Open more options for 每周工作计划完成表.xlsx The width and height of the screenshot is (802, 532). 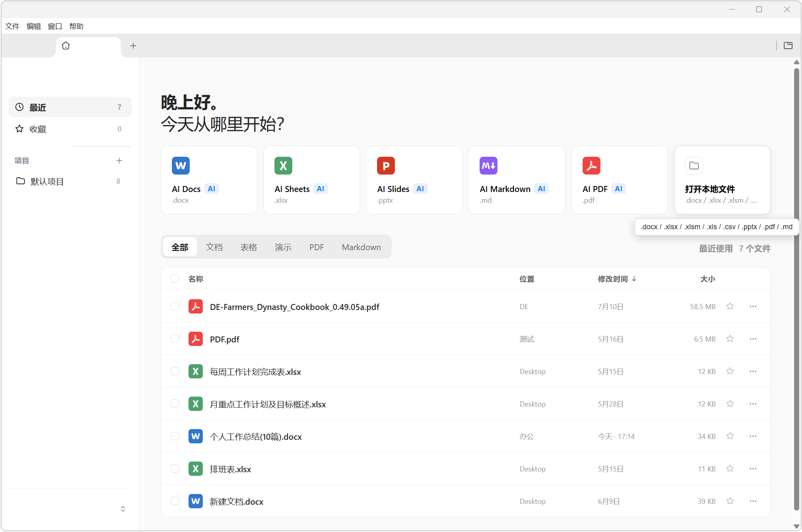pos(753,371)
